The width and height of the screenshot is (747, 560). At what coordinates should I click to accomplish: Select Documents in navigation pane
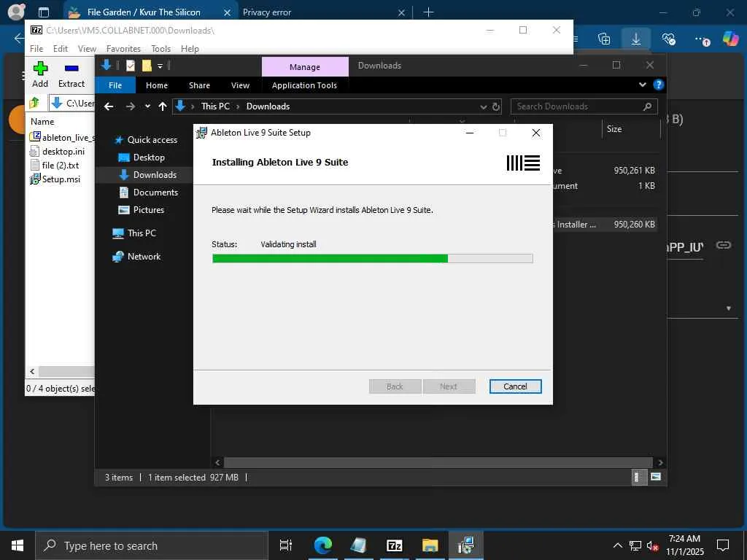pos(149,192)
